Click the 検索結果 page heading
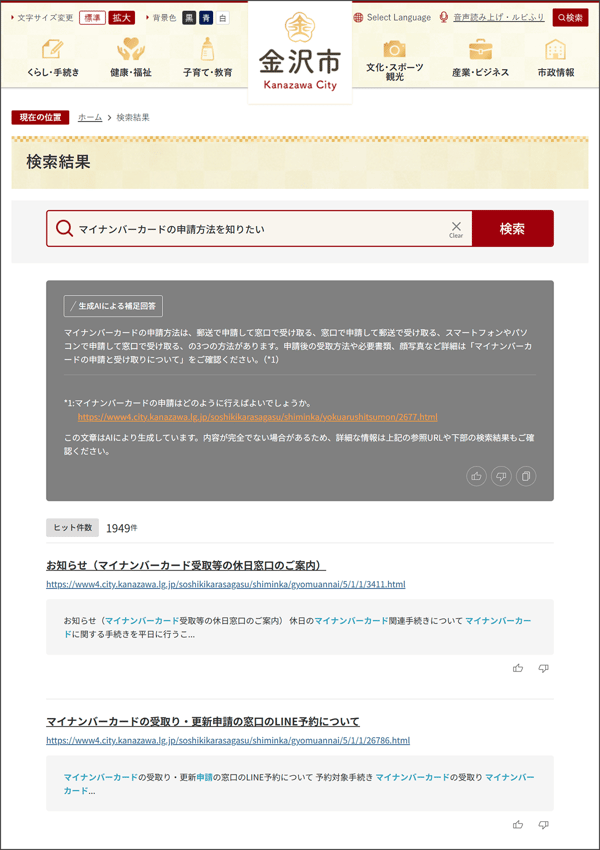 (x=59, y=162)
